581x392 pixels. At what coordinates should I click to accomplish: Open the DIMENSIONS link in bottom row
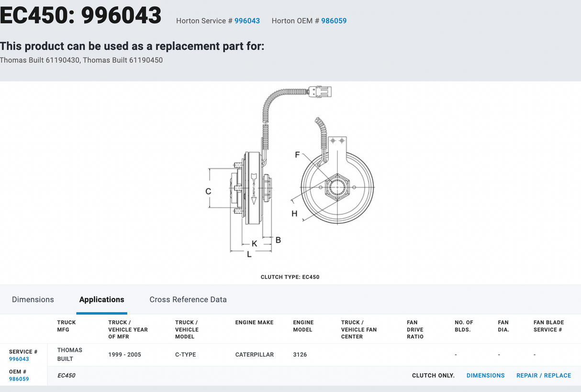coord(485,376)
